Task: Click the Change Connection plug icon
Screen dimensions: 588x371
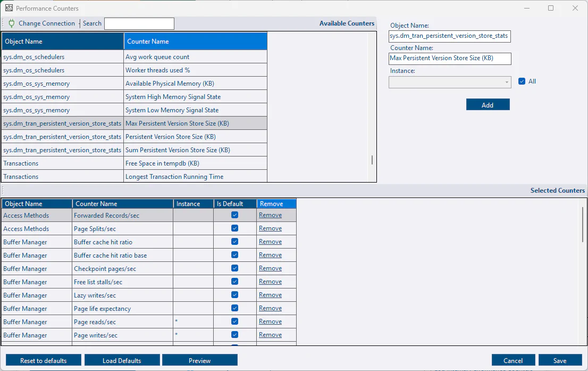Action: (12, 23)
